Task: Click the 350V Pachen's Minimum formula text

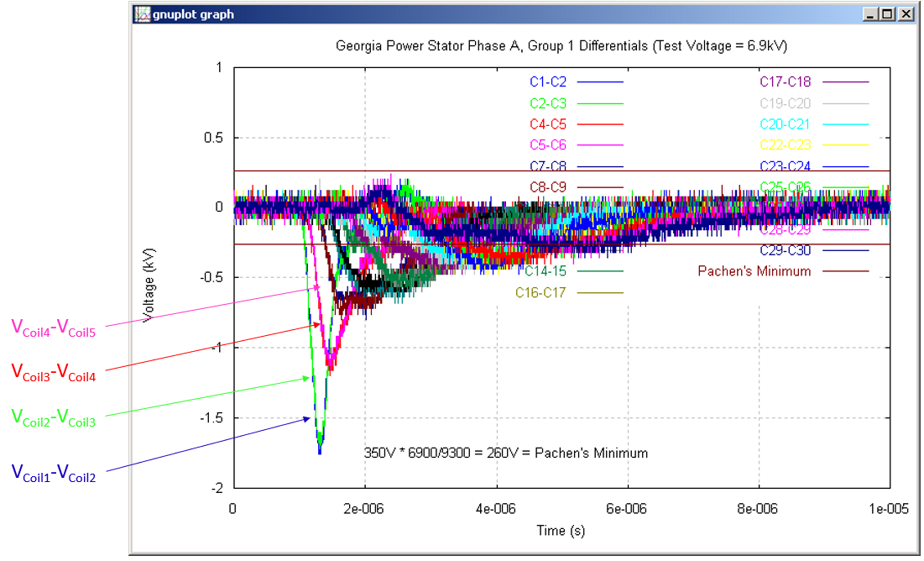Action: coord(505,453)
